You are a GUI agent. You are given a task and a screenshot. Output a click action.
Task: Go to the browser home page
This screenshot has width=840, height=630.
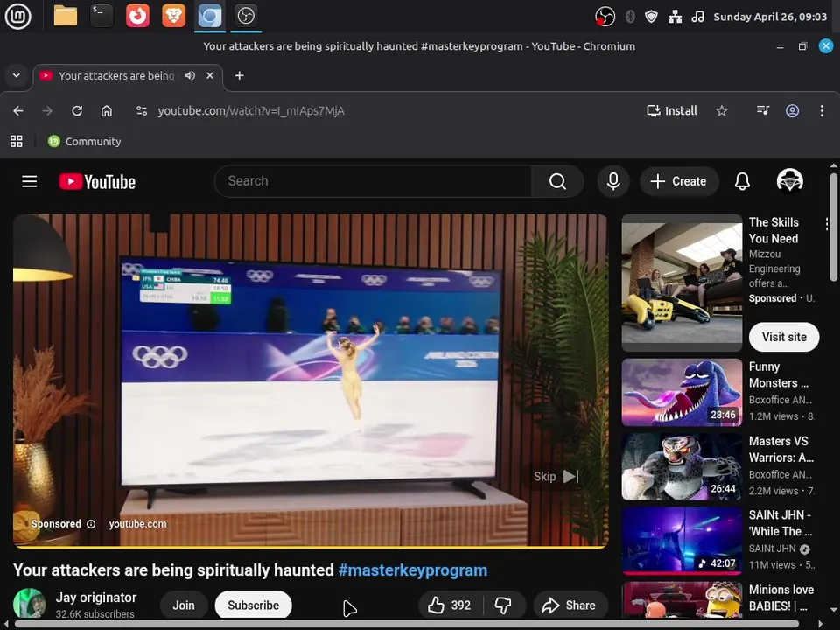(107, 111)
